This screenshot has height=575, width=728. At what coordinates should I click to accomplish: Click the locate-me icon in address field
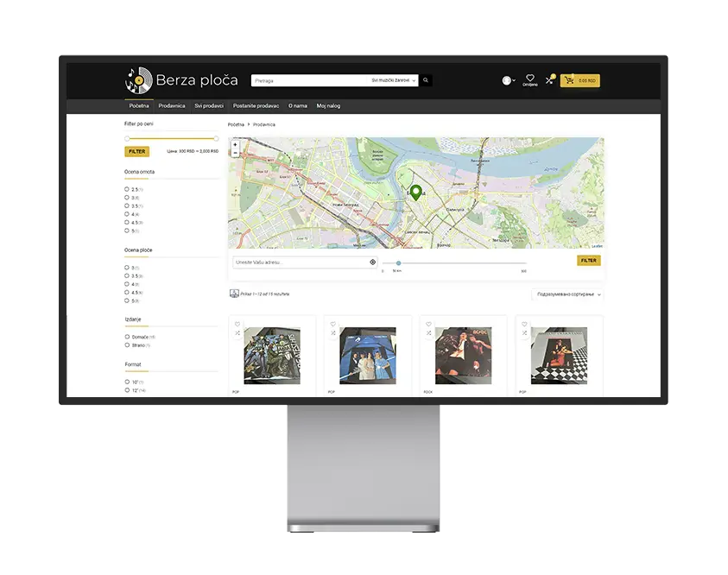tap(372, 262)
